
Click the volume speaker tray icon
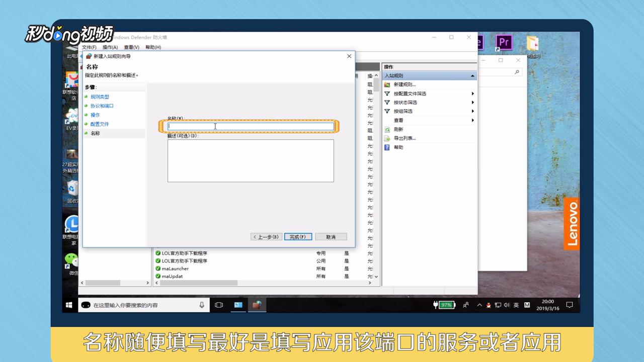click(507, 305)
